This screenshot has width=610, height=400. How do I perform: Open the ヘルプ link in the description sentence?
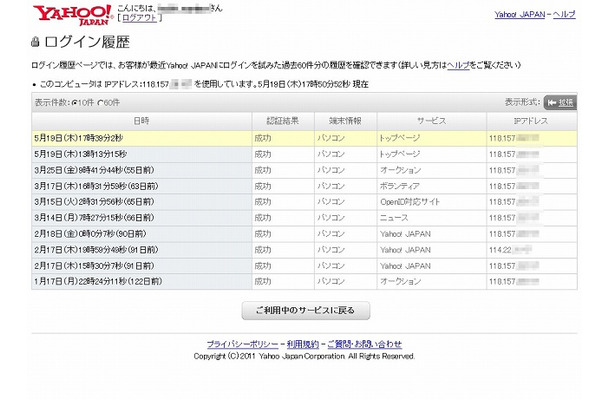458,65
